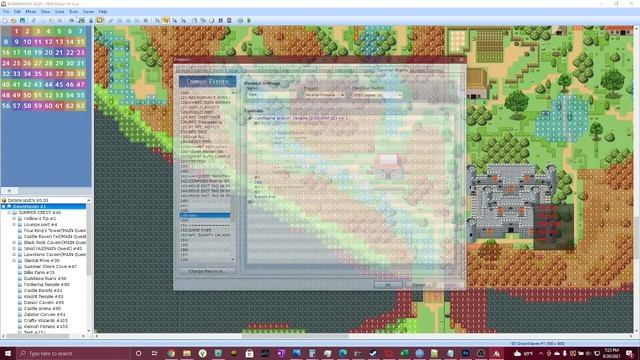Screen dimensions: 640x360
Task: Click OK in the Database dialog
Action: (388, 284)
